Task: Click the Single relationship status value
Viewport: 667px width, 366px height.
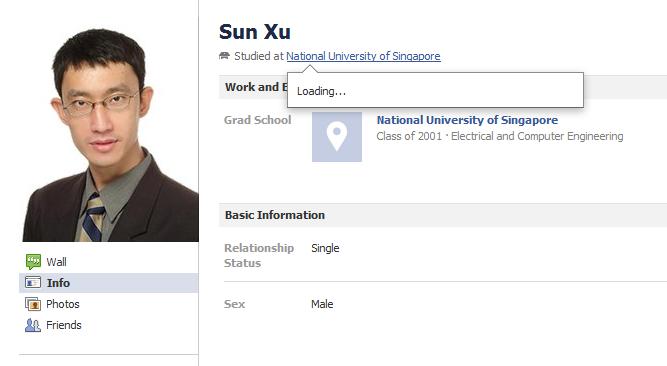Action: pyautogui.click(x=325, y=248)
